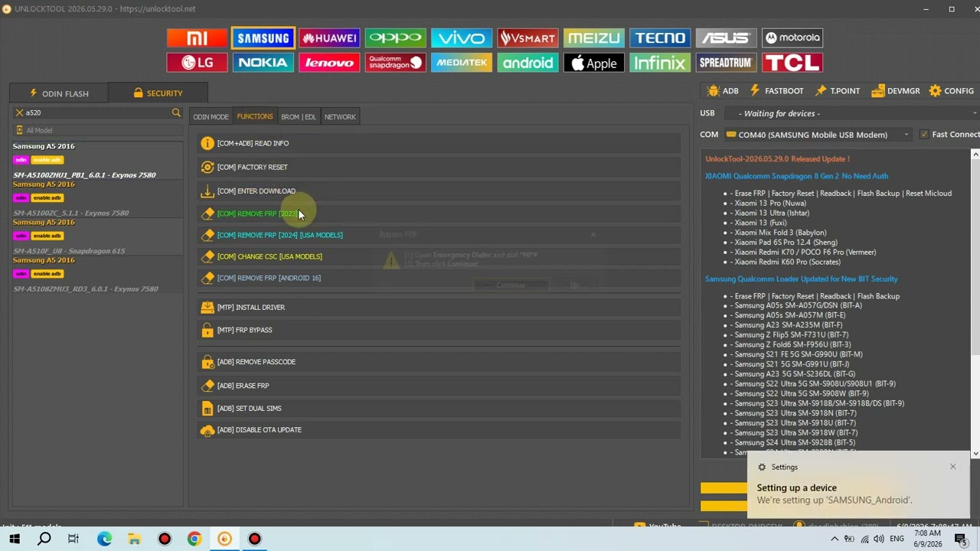This screenshot has width=980, height=551.
Task: Click [ADB] REMOVE PASSCODE
Action: (439, 362)
